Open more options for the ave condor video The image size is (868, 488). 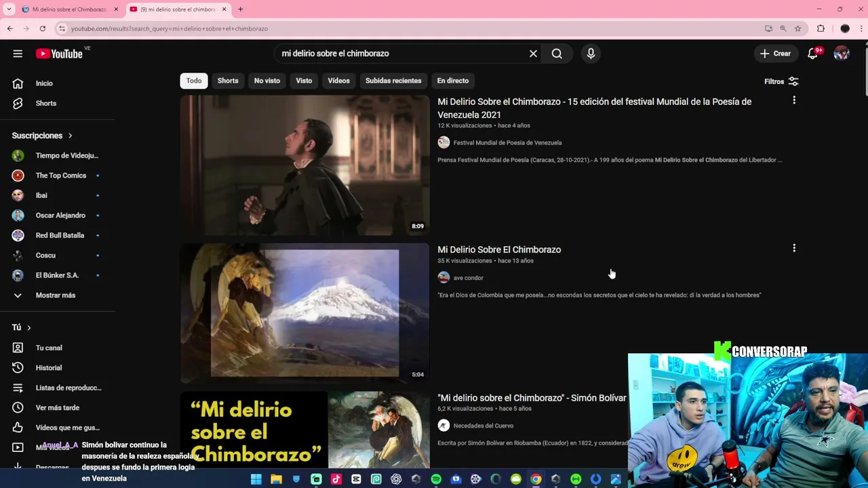click(794, 248)
